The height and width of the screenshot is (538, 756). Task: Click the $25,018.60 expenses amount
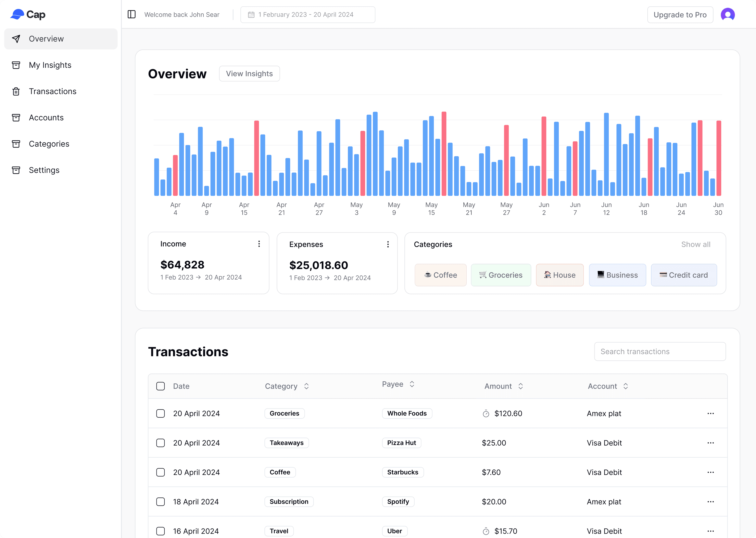click(318, 265)
